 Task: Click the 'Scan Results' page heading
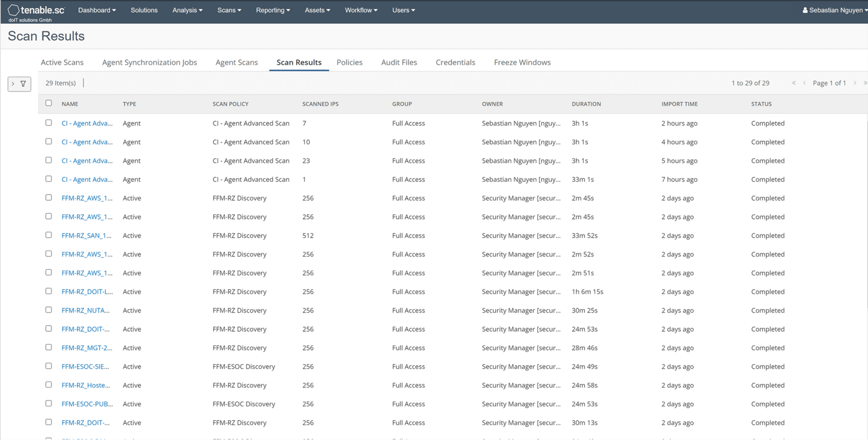(x=46, y=36)
